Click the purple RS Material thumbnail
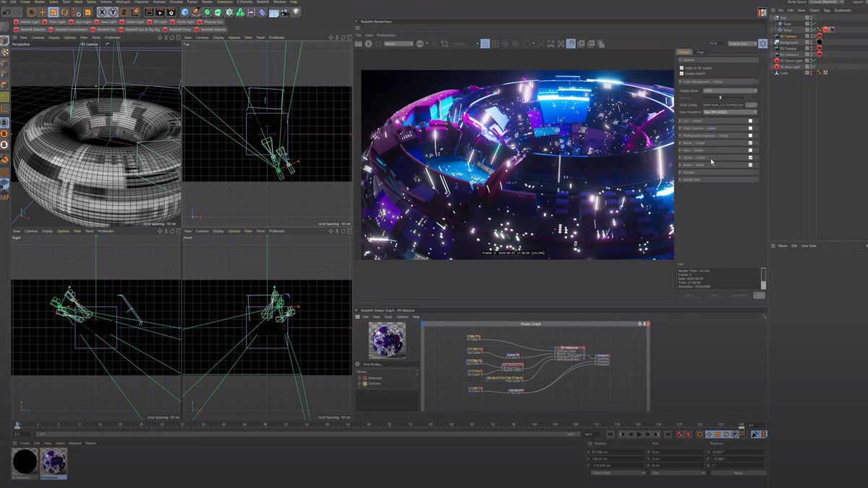Screen dimensions: 868x488 54,460
